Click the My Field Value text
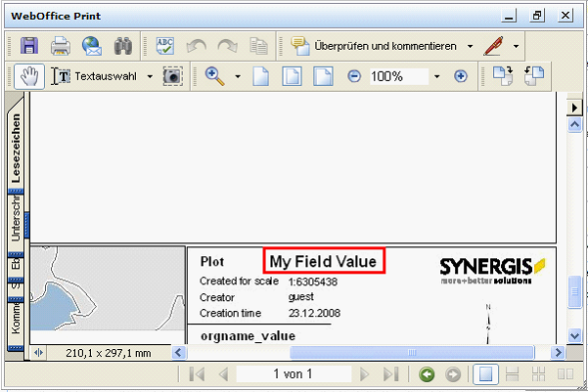This screenshot has height=392, width=588. pos(323,261)
